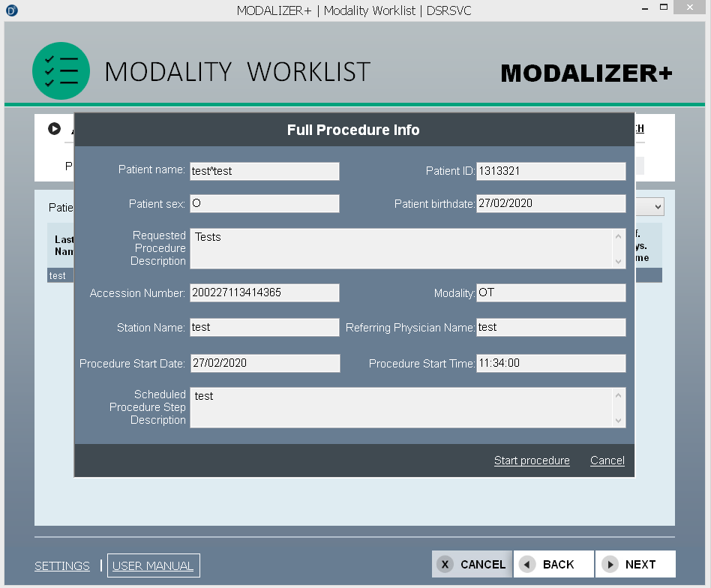Click the play arrow icon behind the dialog

[54, 129]
